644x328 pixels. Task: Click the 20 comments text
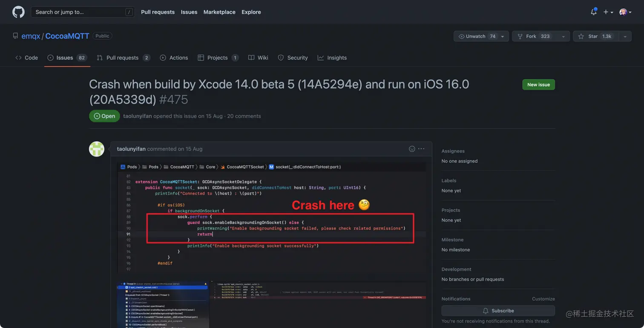click(244, 116)
